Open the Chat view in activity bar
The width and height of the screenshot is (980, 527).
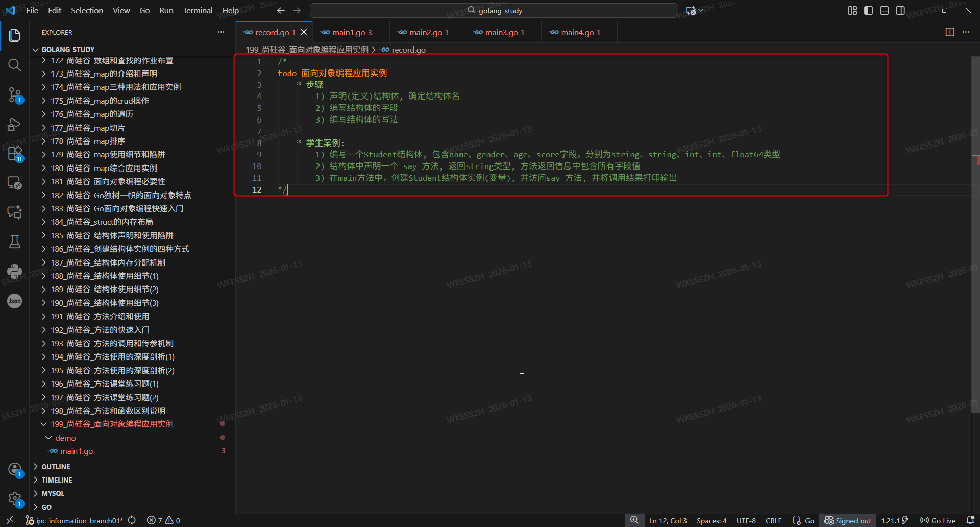pos(15,212)
